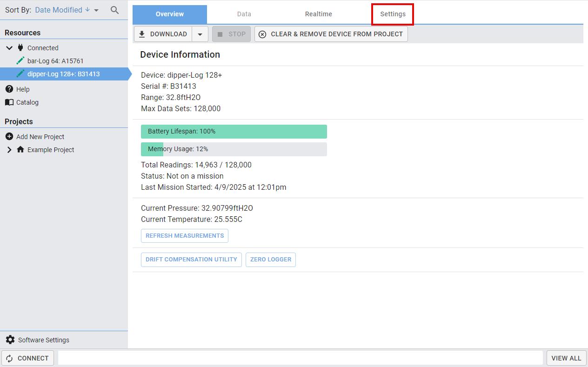Click Total Readings: 14,963 / 128,000
Screen dimensions: 588x367
(x=196, y=165)
